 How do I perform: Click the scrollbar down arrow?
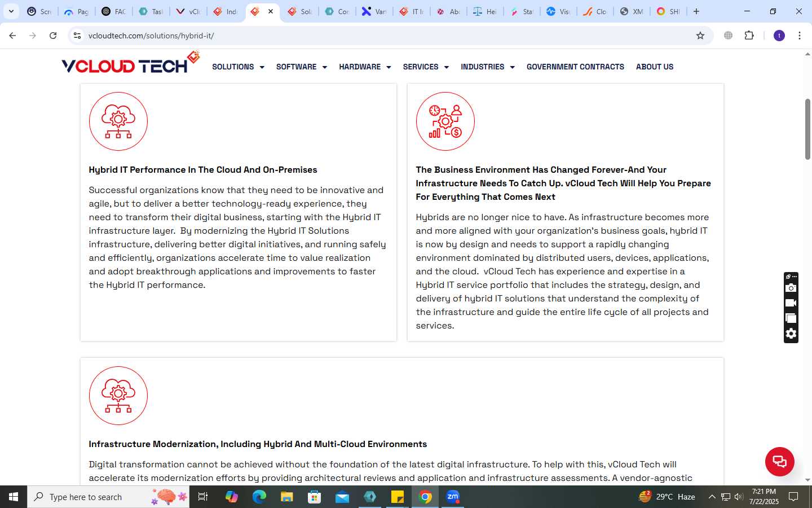coord(807,480)
